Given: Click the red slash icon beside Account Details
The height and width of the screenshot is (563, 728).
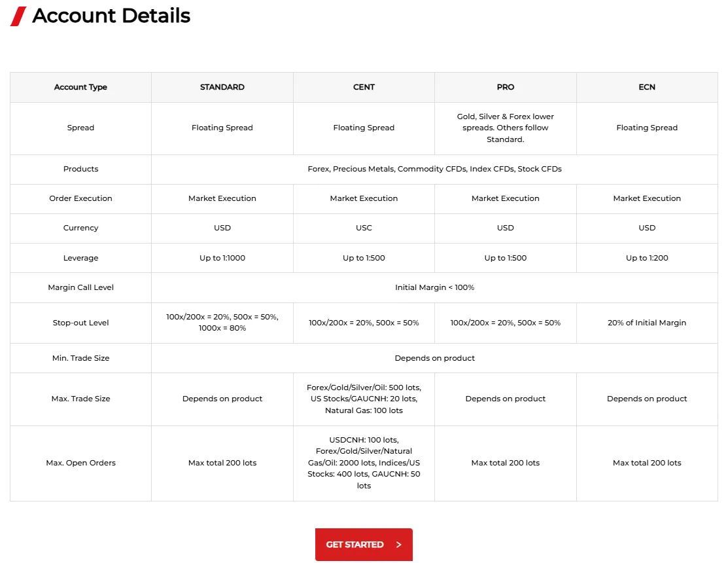Looking at the screenshot, I should (x=18, y=16).
